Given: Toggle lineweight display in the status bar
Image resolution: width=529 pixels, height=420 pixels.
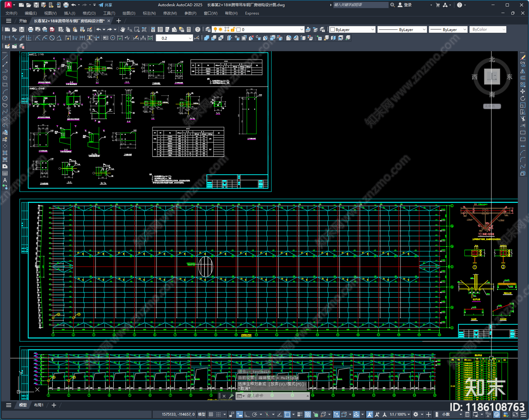Looking at the screenshot, I should pos(300,414).
